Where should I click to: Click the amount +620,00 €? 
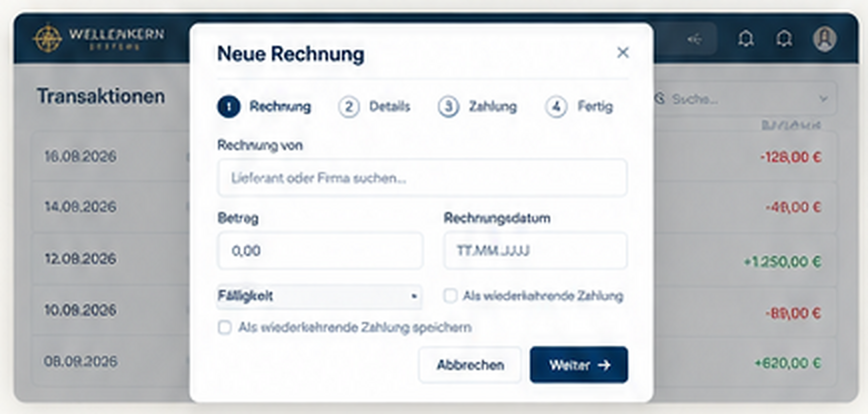click(787, 363)
